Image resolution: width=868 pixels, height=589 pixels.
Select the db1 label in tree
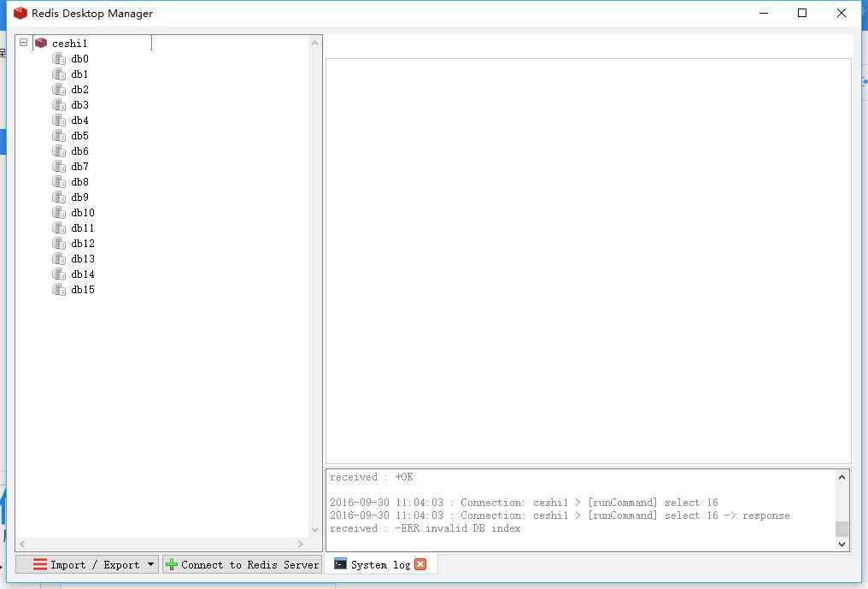point(79,74)
